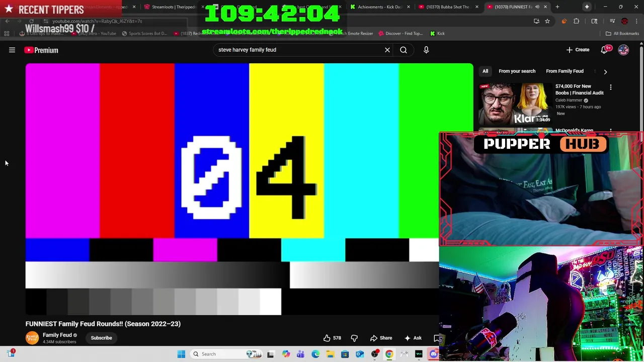Open the Windows Start menu
Viewport: 644px width, 362px height.
(x=181, y=354)
